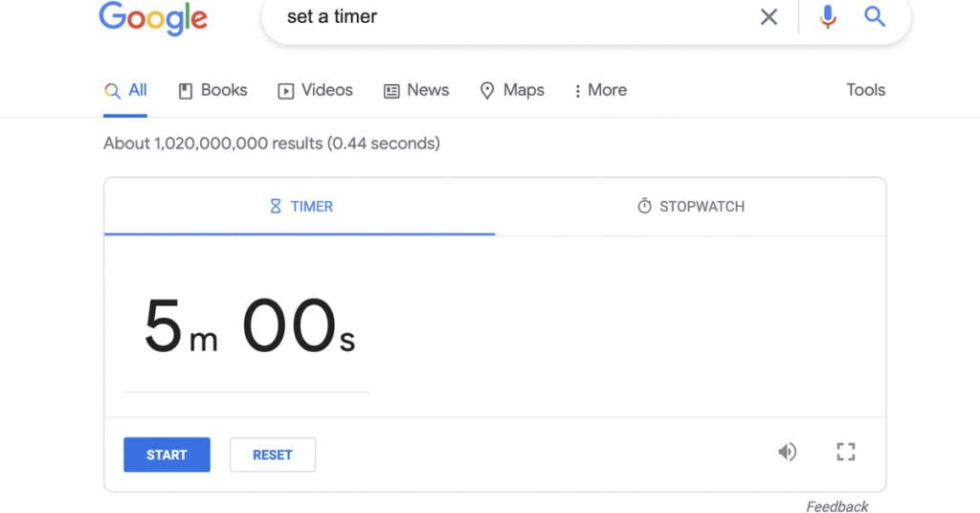Clear the search box with the X icon

point(768,17)
